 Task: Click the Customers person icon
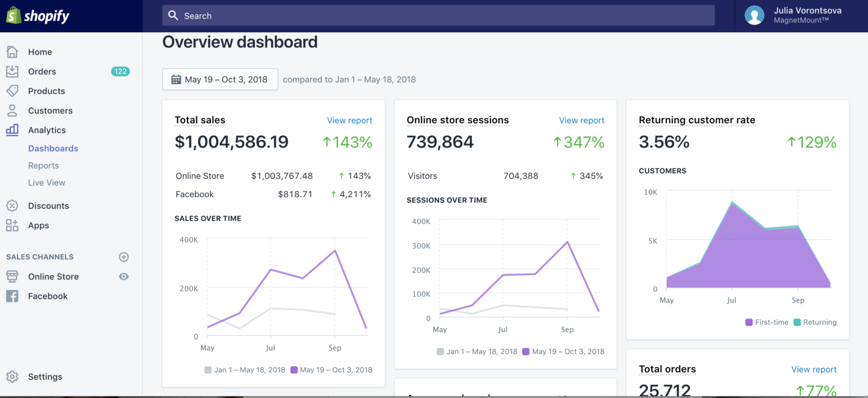12,110
